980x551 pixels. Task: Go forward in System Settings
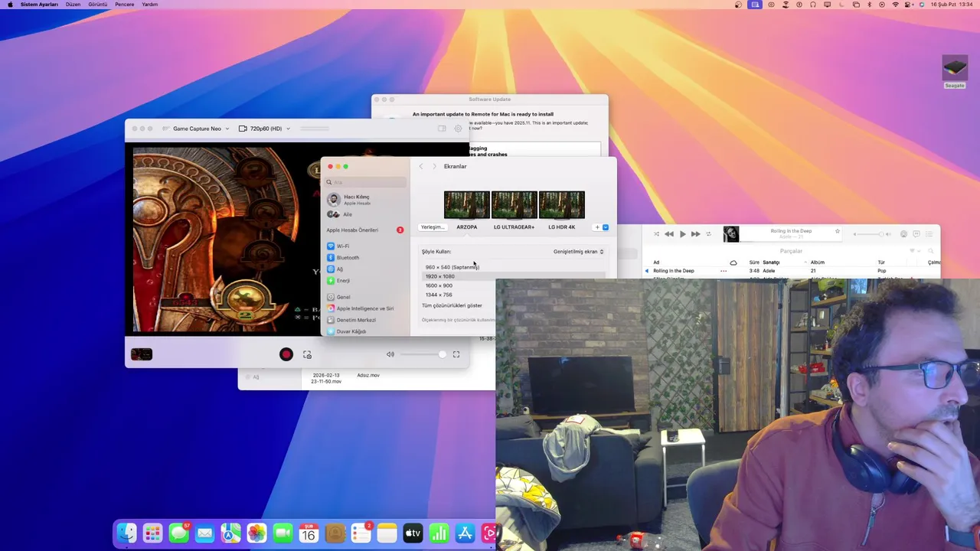point(434,166)
